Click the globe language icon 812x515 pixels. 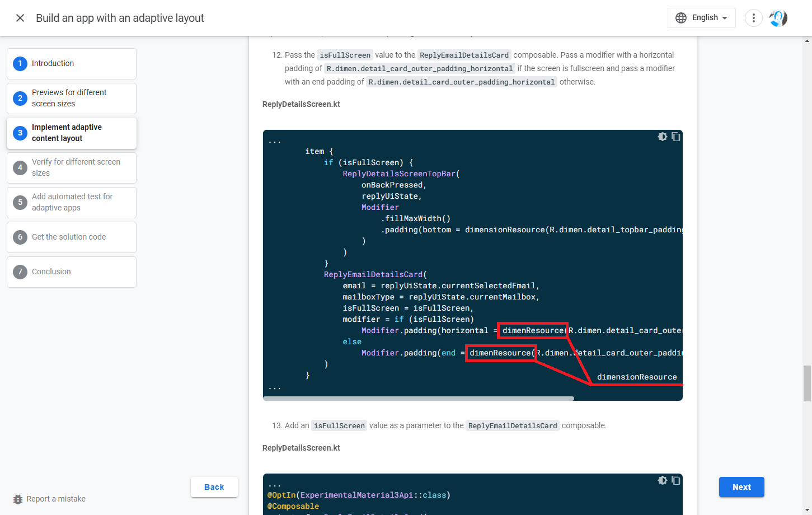(x=681, y=18)
